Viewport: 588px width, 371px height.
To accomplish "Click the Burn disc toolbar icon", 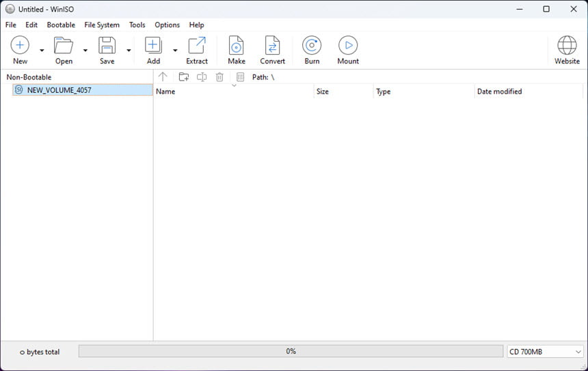I will (x=312, y=45).
